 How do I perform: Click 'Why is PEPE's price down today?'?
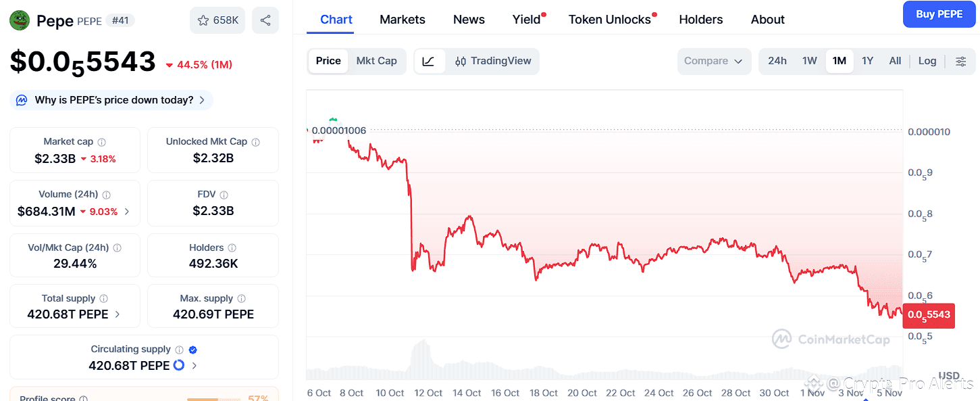[113, 100]
